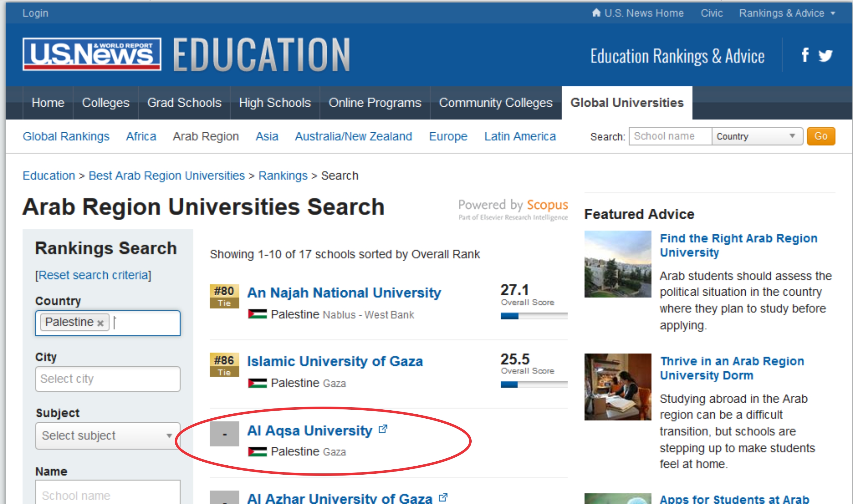Remove the Palestine country tag
Screen dimensions: 853x504
click(100, 323)
